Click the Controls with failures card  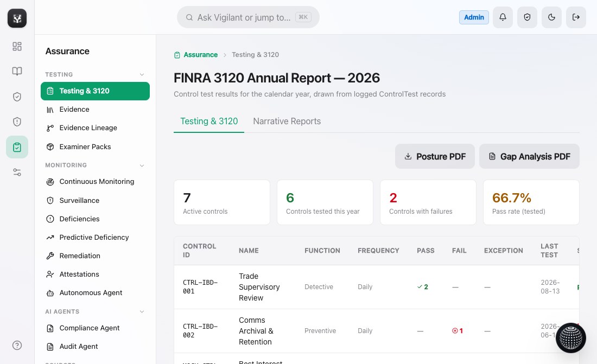[x=428, y=202]
